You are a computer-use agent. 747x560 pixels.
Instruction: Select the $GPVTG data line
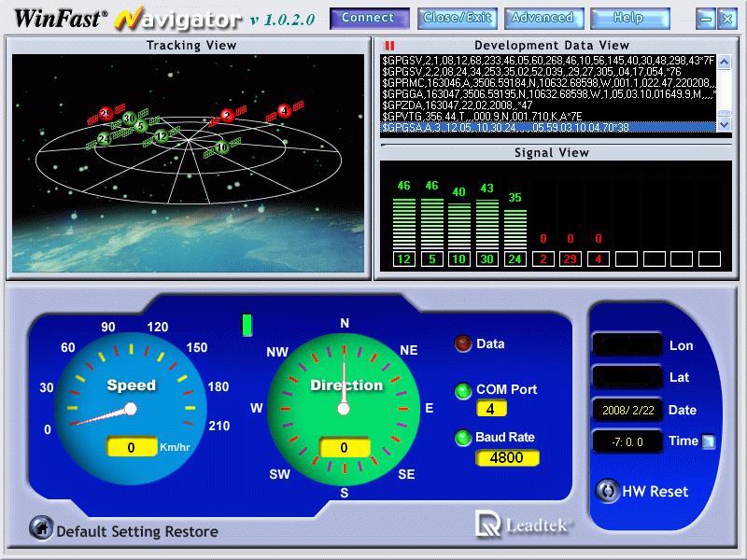click(x=482, y=116)
